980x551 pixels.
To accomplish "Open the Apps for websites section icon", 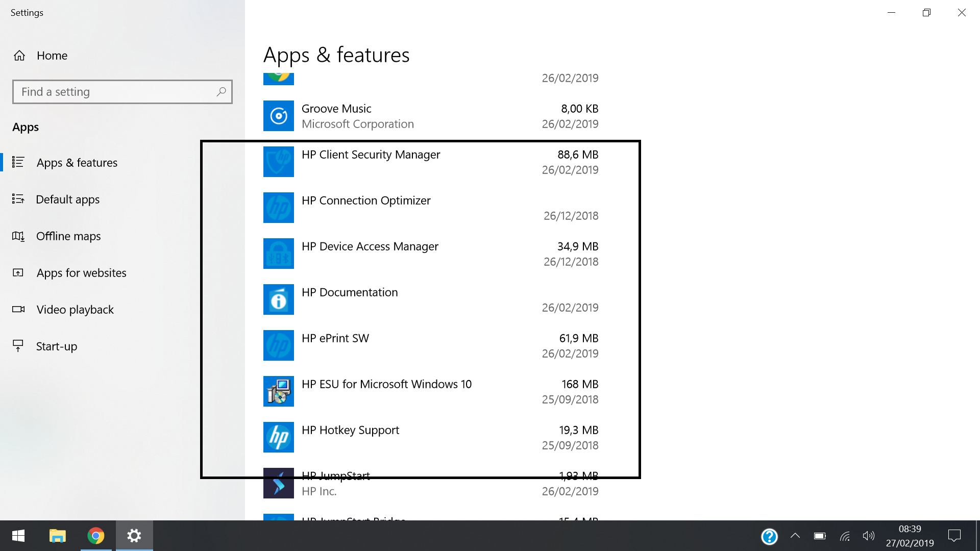I will coord(19,273).
